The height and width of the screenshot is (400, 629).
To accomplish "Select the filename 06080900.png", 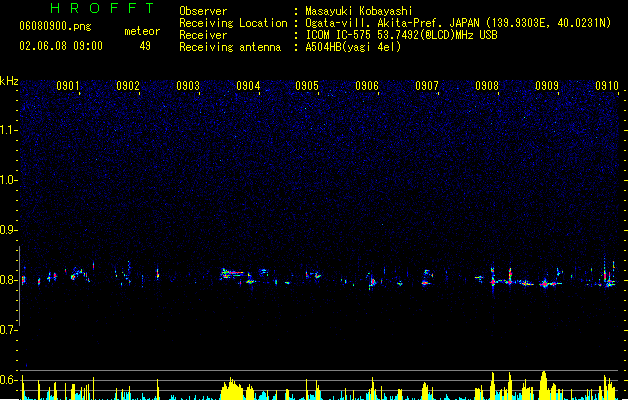I will (55, 26).
